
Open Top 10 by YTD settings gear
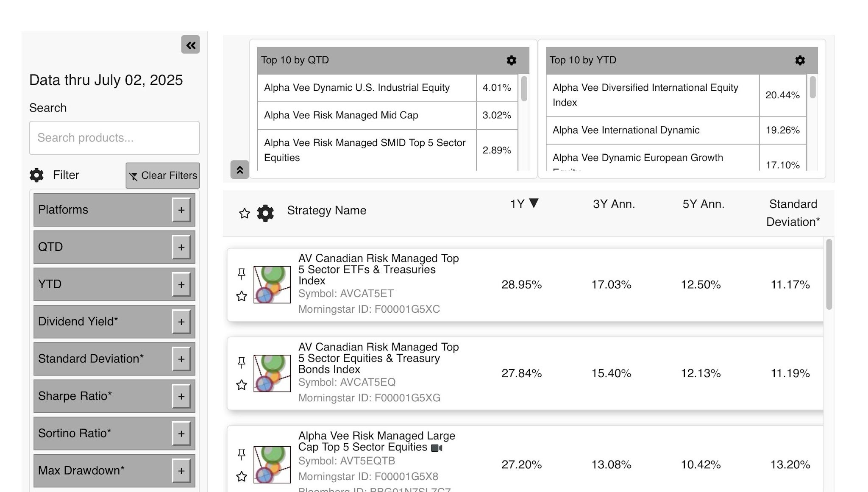pos(800,60)
